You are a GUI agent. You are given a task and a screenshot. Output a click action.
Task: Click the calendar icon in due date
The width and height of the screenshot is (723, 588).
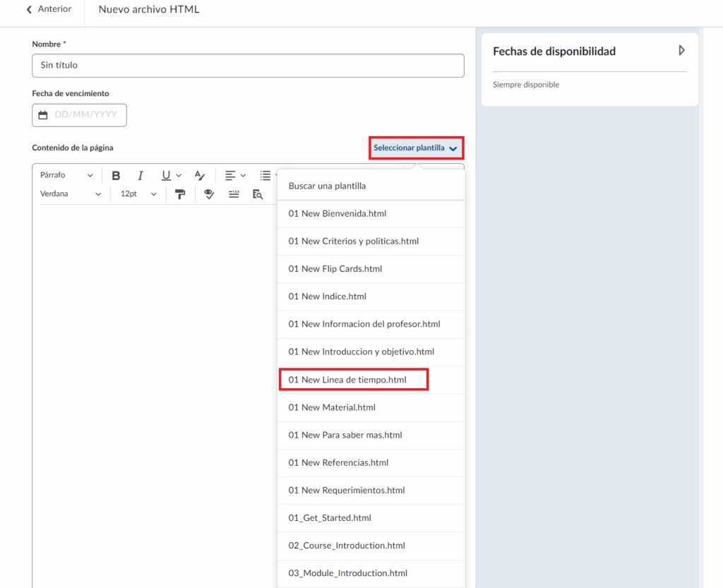pyautogui.click(x=43, y=115)
